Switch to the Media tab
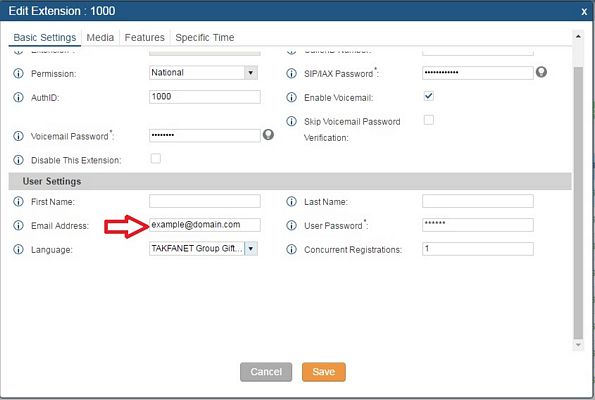The height and width of the screenshot is (400, 595). pos(100,38)
